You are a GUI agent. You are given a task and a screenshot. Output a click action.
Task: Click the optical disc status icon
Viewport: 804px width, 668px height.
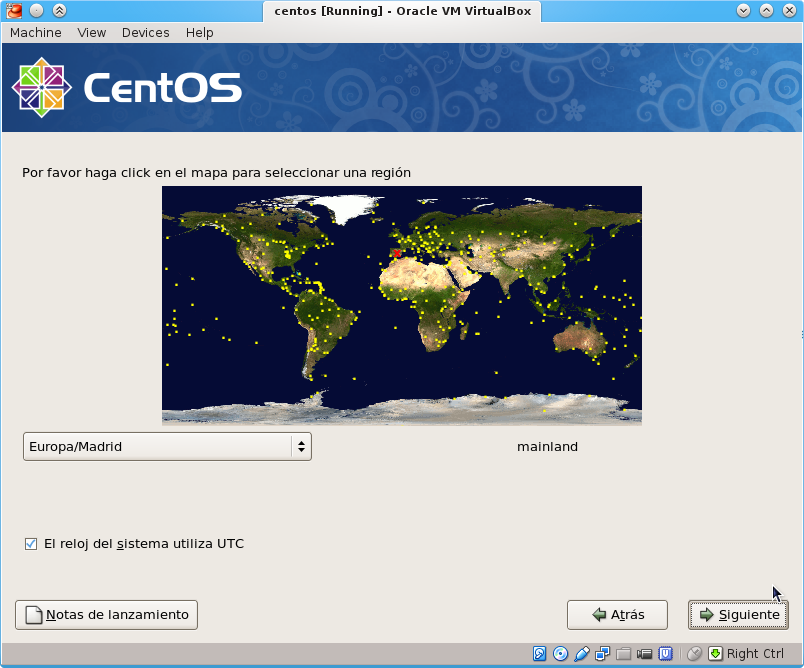point(560,654)
